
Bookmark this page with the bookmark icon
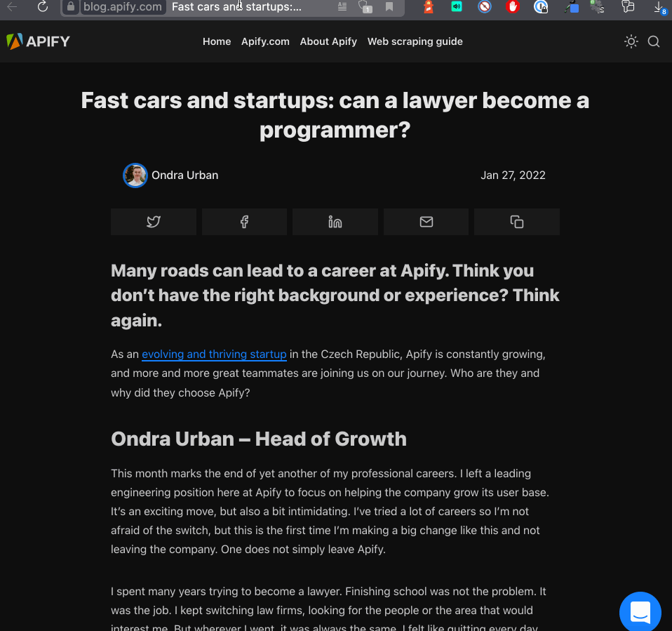(389, 7)
